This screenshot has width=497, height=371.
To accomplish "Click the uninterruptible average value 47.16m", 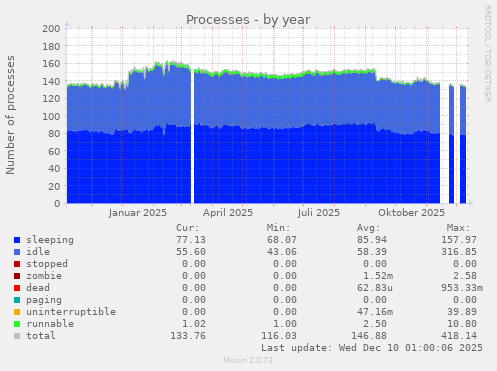I will point(375,312).
